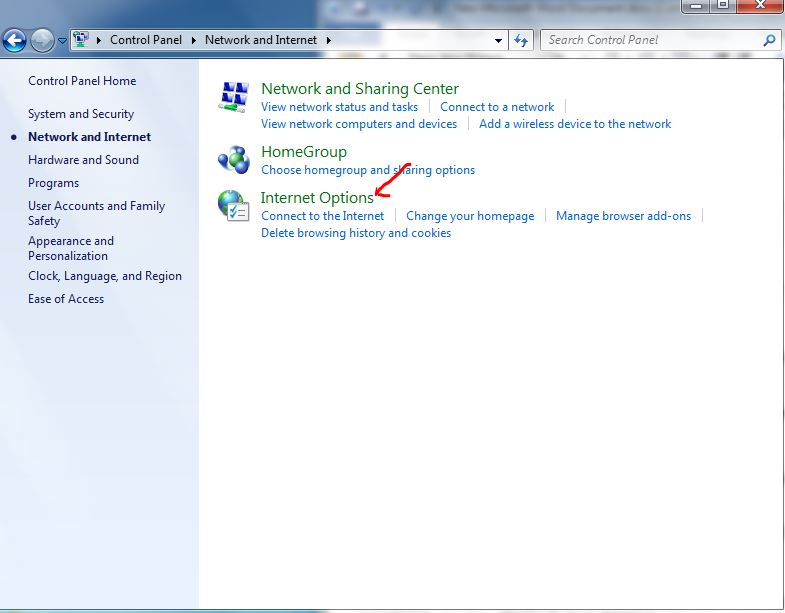The image size is (785, 613).
Task: Open Internet Options heading link
Action: [x=316, y=198]
